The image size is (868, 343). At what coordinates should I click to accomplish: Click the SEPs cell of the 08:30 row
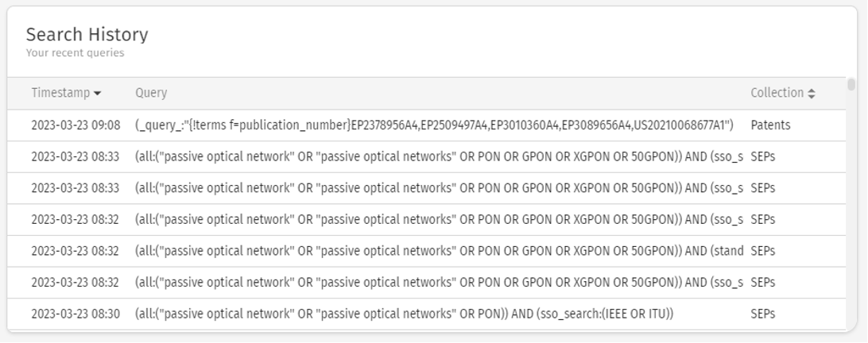(x=763, y=314)
